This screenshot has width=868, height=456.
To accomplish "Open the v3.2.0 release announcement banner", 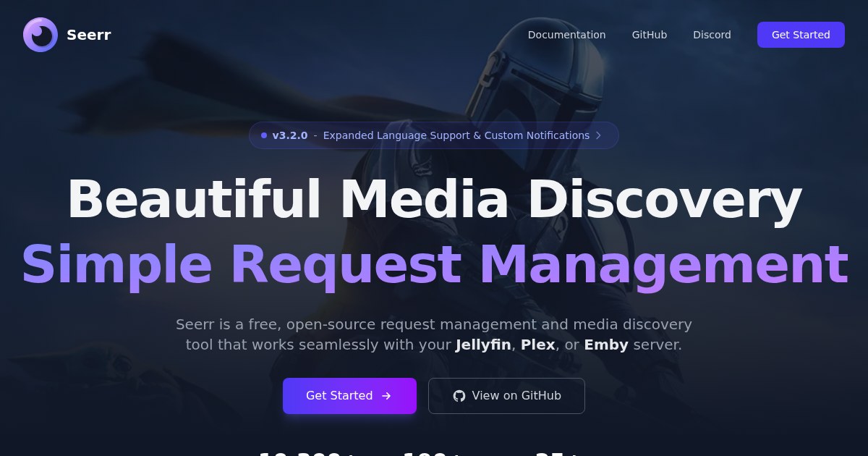I will pyautogui.click(x=434, y=135).
